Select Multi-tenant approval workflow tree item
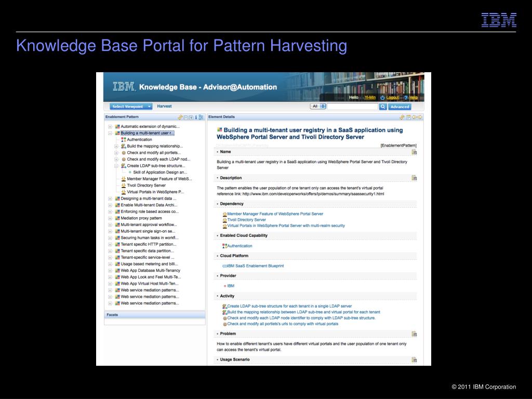 pyautogui.click(x=149, y=225)
